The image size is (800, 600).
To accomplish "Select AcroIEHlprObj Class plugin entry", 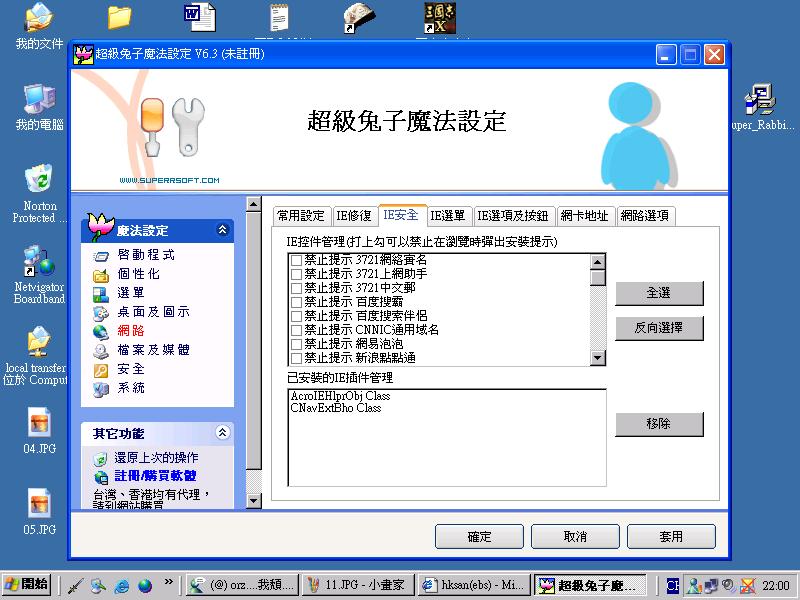I will (x=340, y=396).
